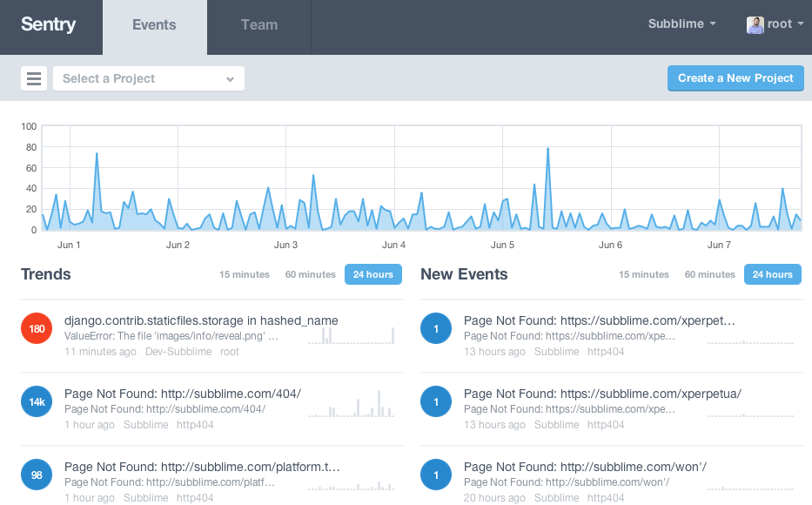Click sparkline of xperpetua/ new event
The height and width of the screenshot is (505, 812).
(x=751, y=415)
